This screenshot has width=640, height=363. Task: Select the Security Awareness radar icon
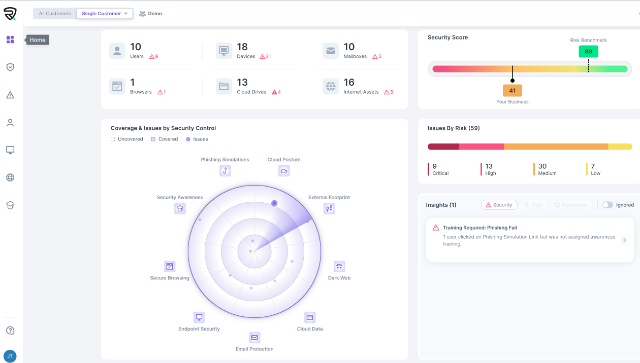pyautogui.click(x=180, y=209)
